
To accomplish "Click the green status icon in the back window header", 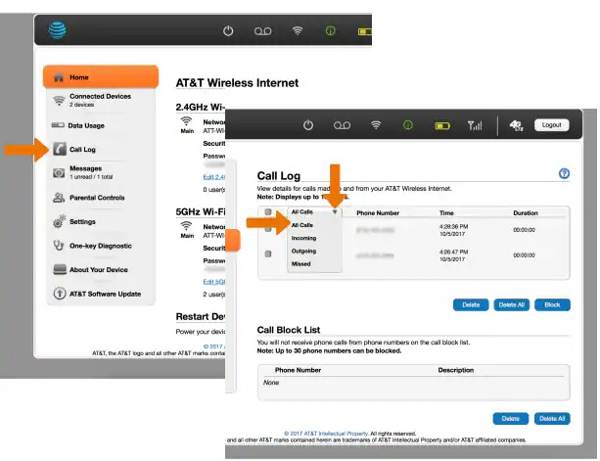I will click(331, 31).
